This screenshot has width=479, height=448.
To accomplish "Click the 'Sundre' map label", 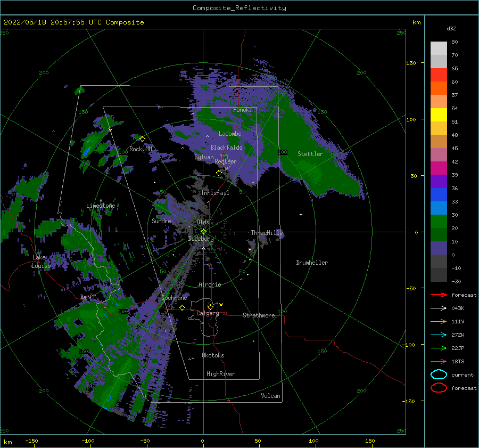I will (161, 221).
